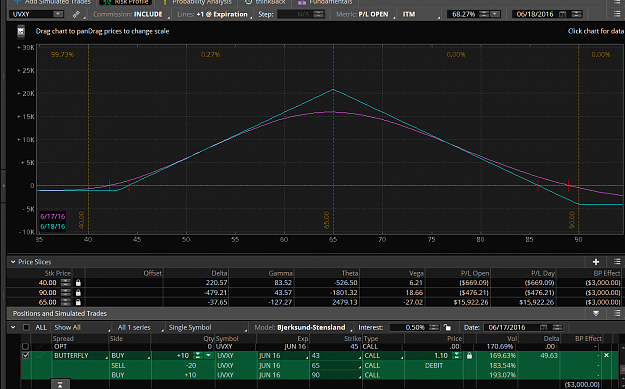Adjust the Step value stepper

[x=318, y=14]
